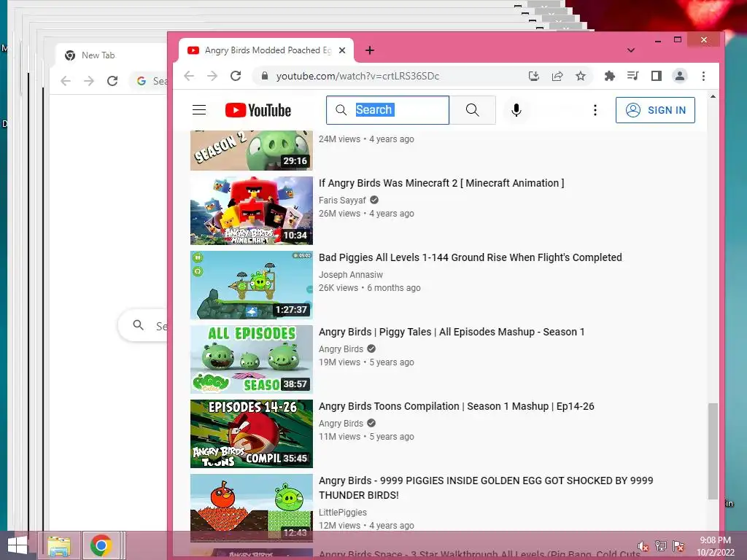
Task: Open YouTube settings three-dot menu
Action: (595, 110)
